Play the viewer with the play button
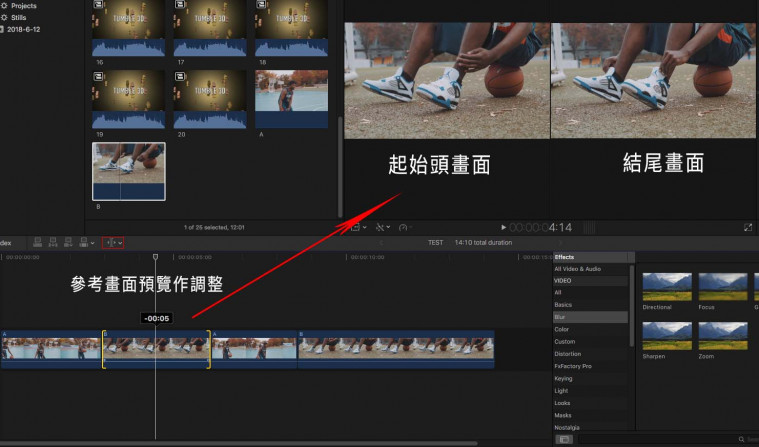Screen dimensions: 759x447 [x=503, y=227]
